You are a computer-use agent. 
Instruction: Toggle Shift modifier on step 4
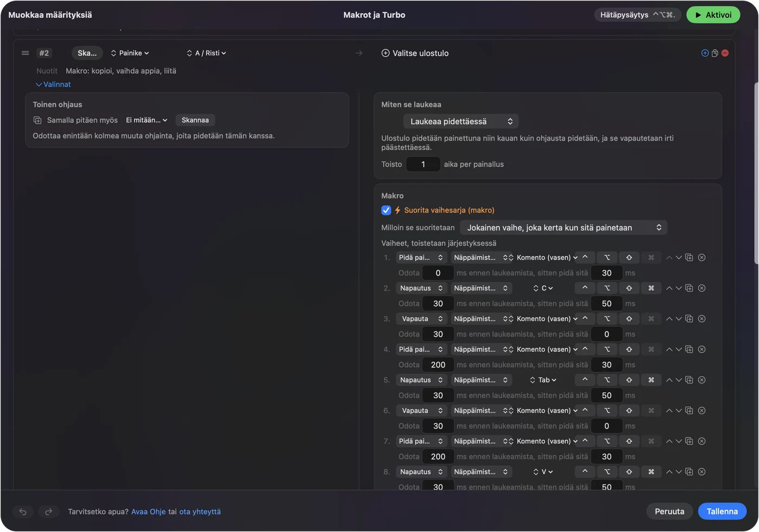629,349
